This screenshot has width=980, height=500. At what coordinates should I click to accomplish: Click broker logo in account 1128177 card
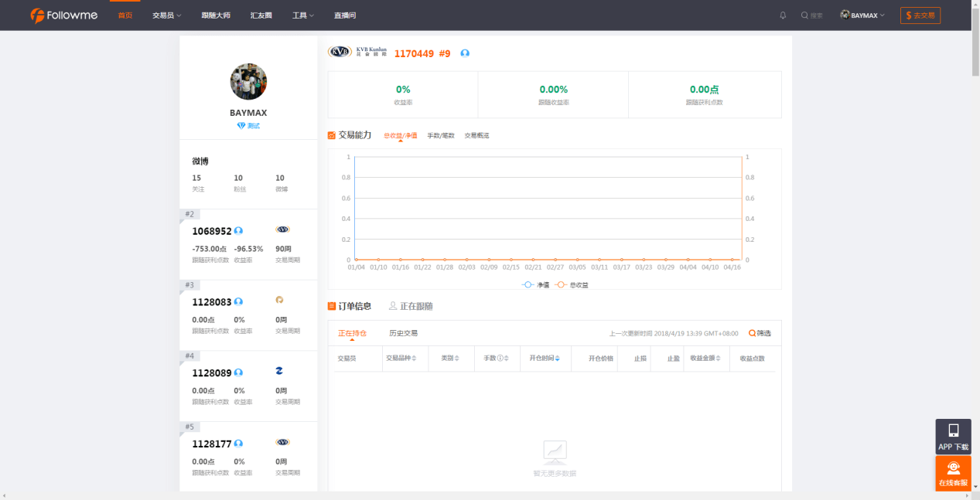coord(282,442)
